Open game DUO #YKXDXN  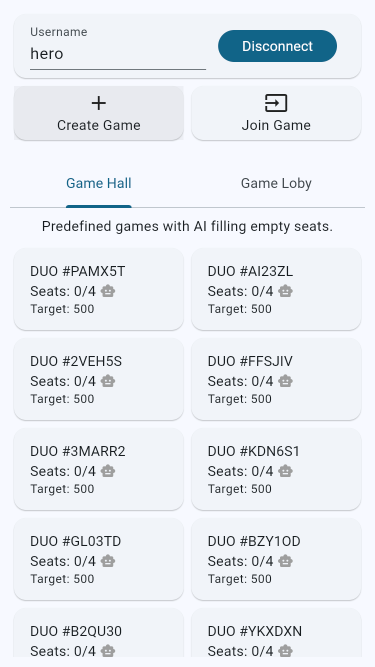276,632
